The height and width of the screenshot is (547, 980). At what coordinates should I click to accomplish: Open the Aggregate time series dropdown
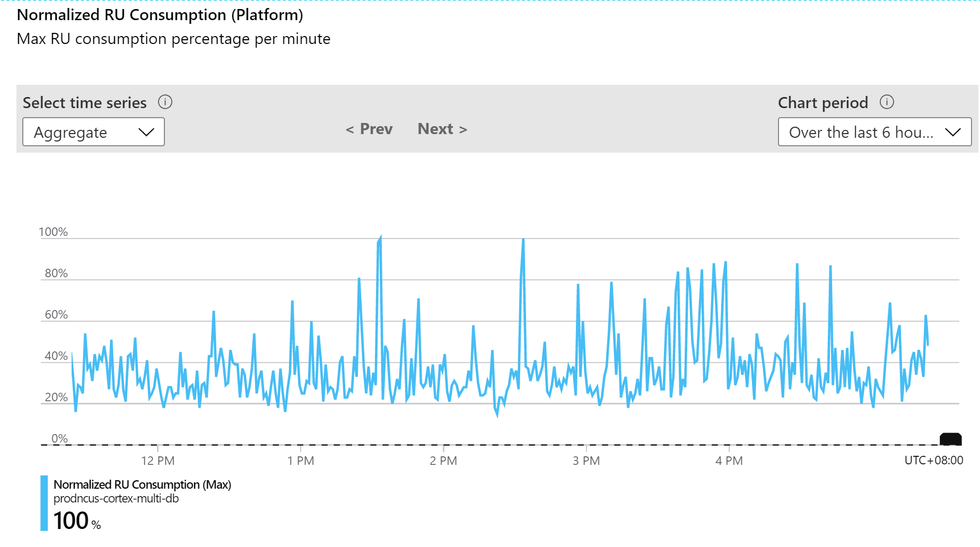click(93, 132)
